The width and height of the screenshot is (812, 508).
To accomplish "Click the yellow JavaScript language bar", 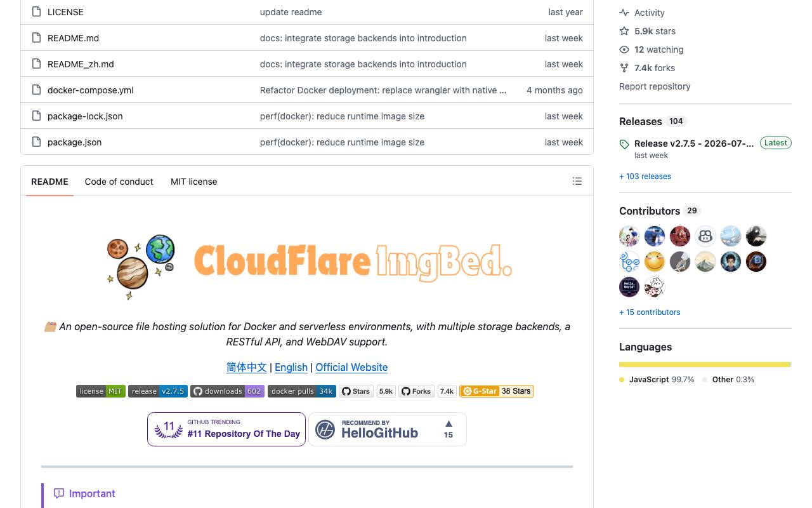I will pyautogui.click(x=705, y=364).
